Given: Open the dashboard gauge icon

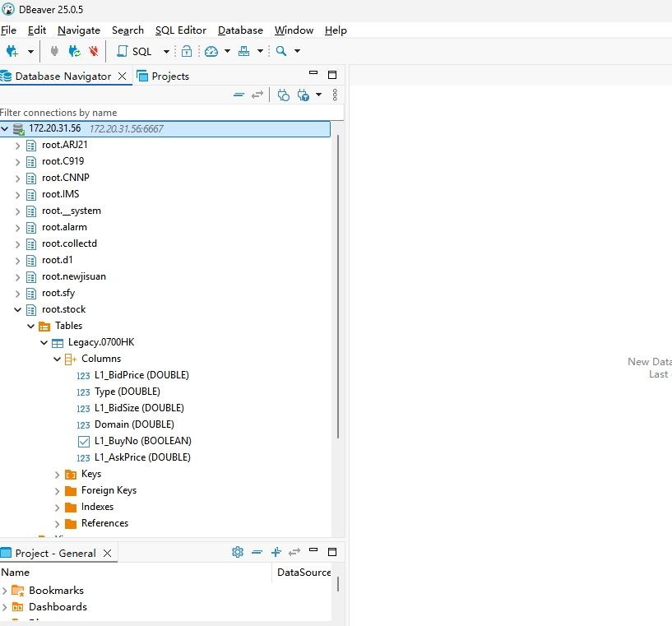Looking at the screenshot, I should coord(211,51).
